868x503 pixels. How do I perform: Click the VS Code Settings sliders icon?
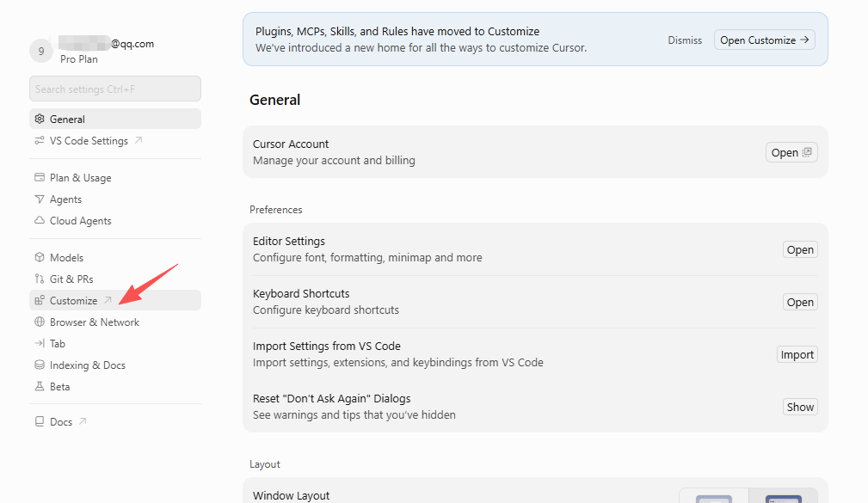(40, 140)
